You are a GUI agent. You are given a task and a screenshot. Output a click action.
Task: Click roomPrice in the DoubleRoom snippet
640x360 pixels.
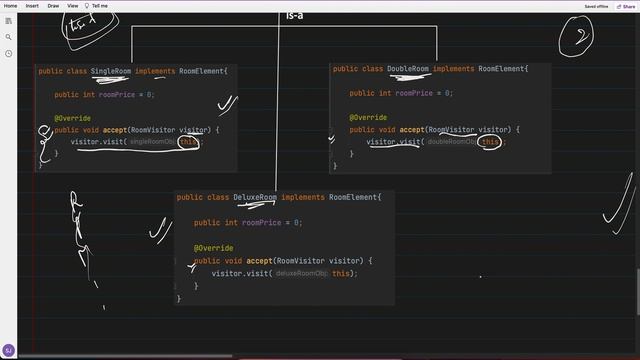(414, 93)
